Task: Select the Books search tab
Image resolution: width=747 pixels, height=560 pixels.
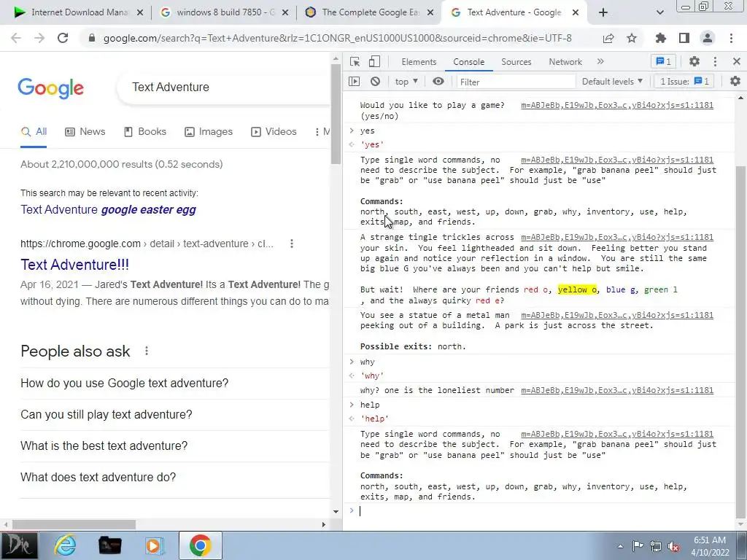Action: 145,131
